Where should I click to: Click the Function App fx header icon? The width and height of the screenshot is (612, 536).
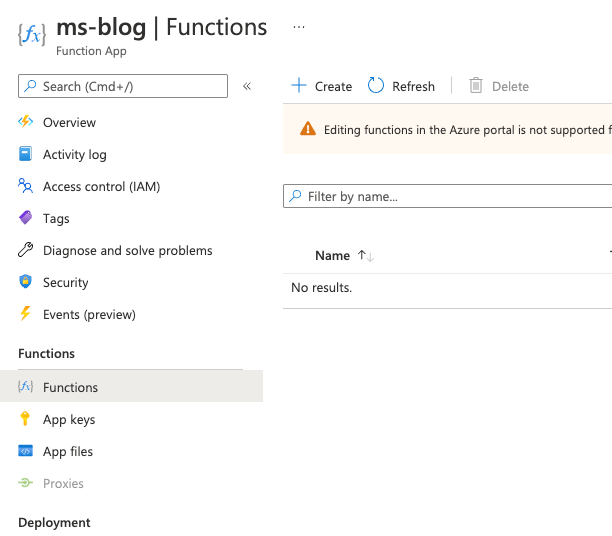point(32,34)
